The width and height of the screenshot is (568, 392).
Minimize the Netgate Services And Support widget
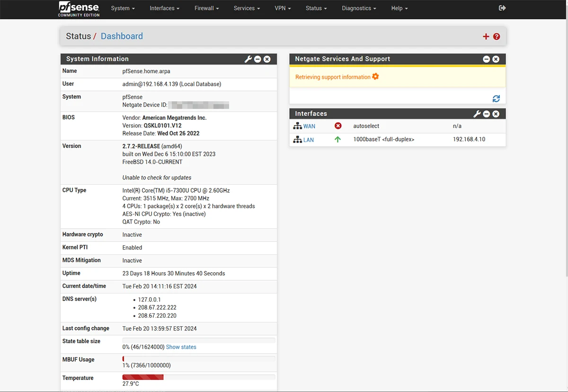[x=486, y=59]
